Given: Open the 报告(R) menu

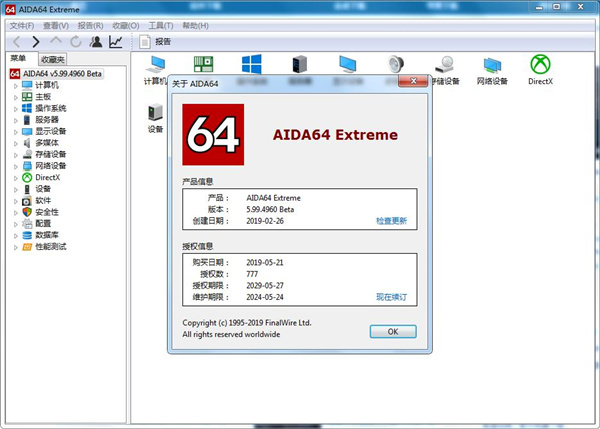Looking at the screenshot, I should pyautogui.click(x=90, y=26).
